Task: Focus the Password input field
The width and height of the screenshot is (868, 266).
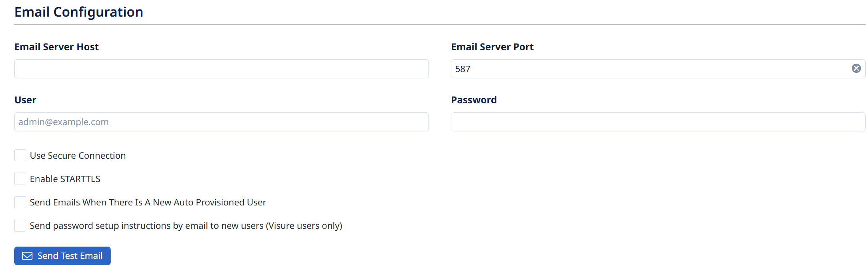Action: pos(658,122)
